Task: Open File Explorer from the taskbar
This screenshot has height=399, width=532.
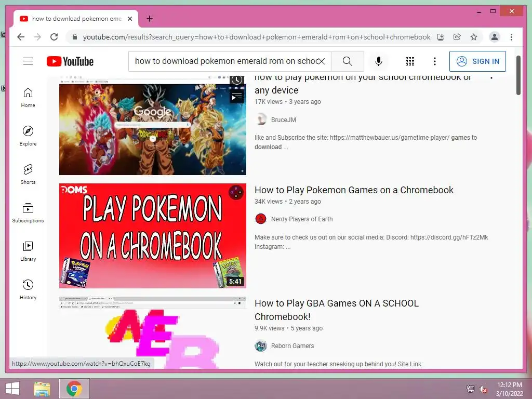Action: click(x=42, y=389)
